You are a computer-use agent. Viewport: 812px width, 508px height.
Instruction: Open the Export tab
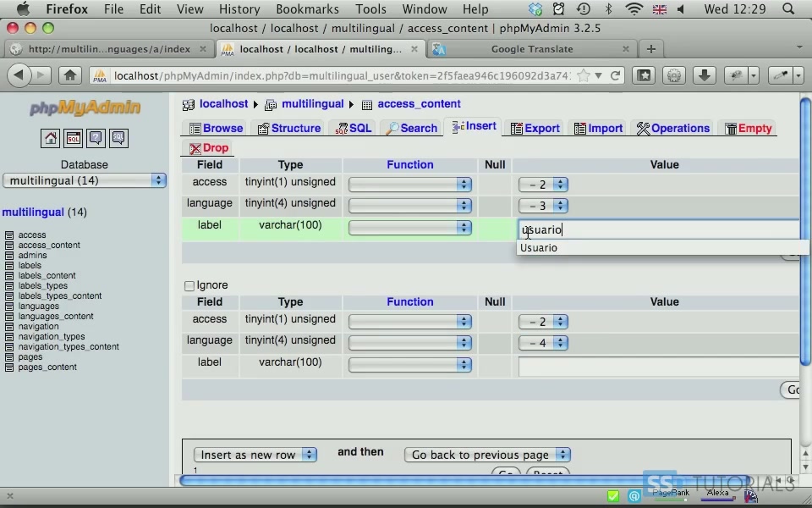pyautogui.click(x=535, y=128)
